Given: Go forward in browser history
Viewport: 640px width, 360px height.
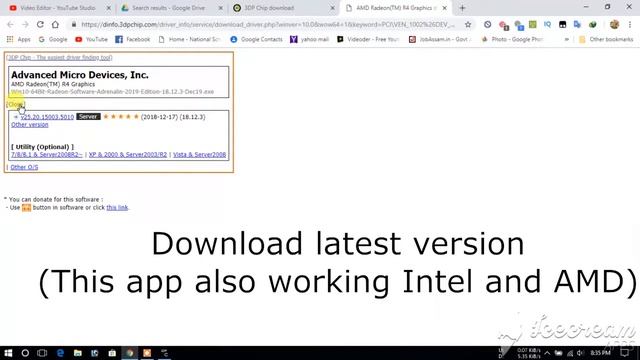Looking at the screenshot, I should point(25,24).
